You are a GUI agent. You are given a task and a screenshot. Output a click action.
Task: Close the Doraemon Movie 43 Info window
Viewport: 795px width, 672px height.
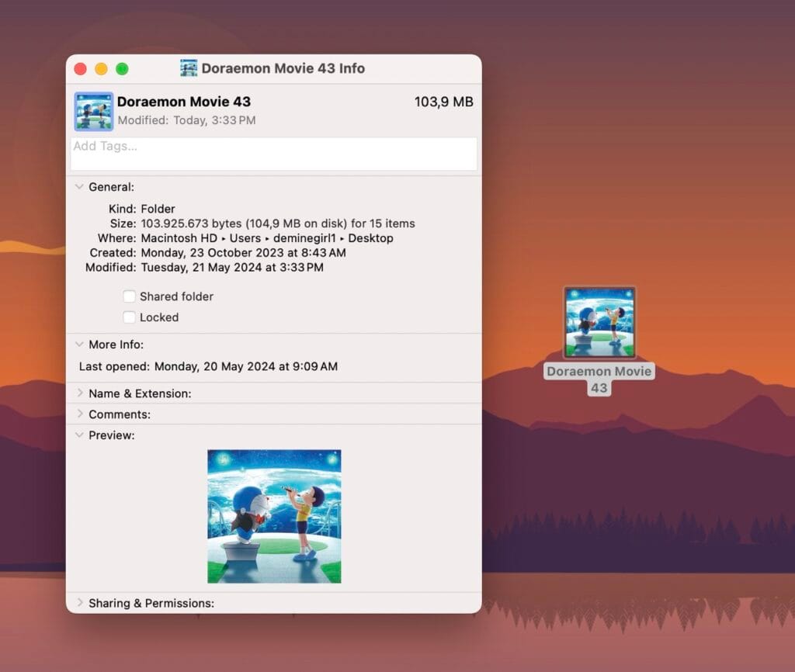[80, 68]
